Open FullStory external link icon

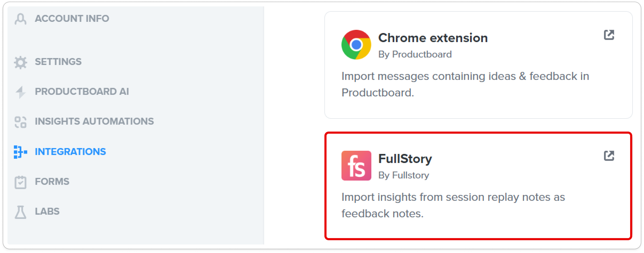point(609,156)
